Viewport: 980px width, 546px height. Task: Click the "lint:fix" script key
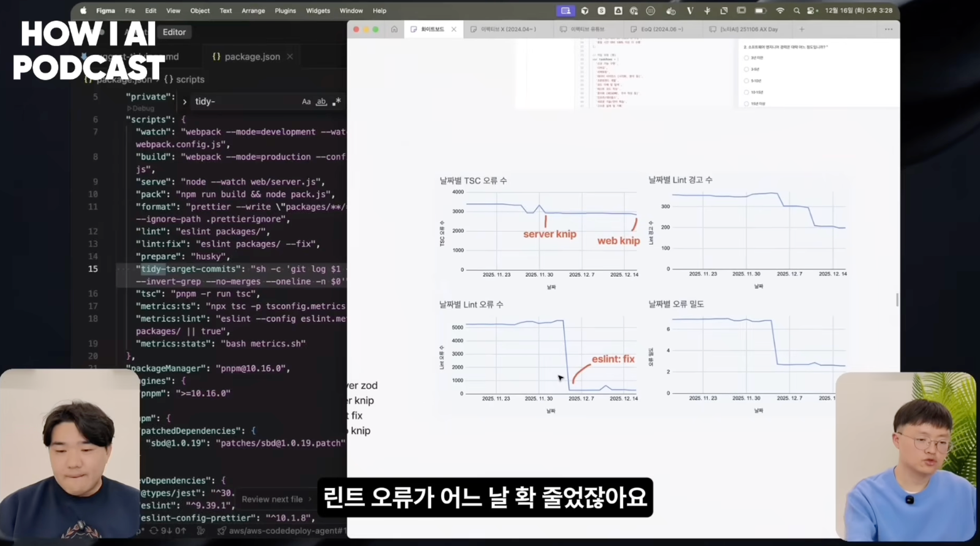[x=161, y=244]
